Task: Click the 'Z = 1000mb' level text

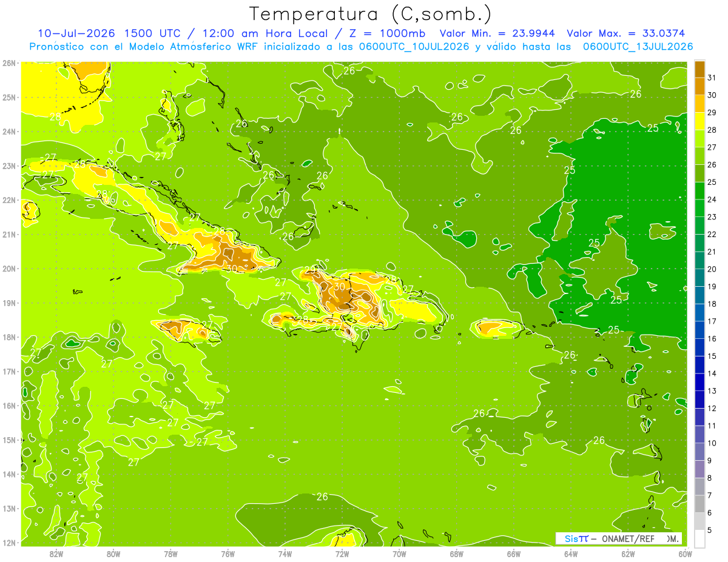Action: point(386,33)
